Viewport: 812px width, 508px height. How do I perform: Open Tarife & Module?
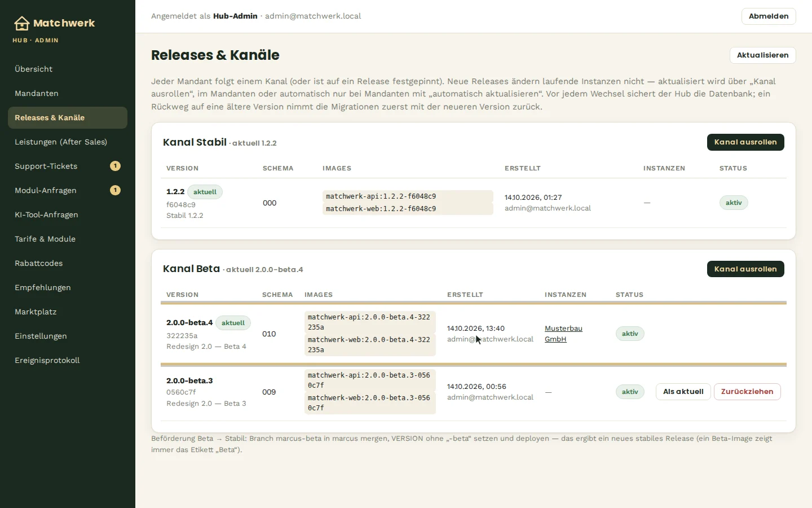[x=68, y=239]
